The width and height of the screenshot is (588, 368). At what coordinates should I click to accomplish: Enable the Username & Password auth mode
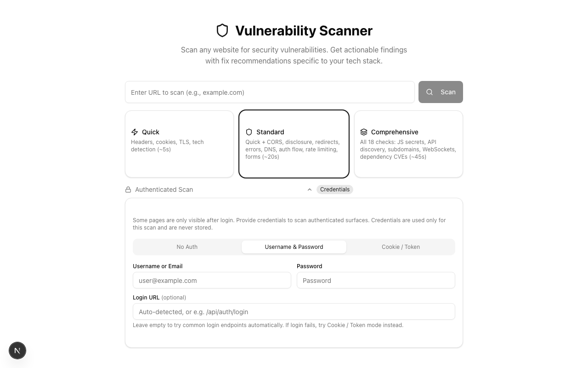tap(294, 247)
